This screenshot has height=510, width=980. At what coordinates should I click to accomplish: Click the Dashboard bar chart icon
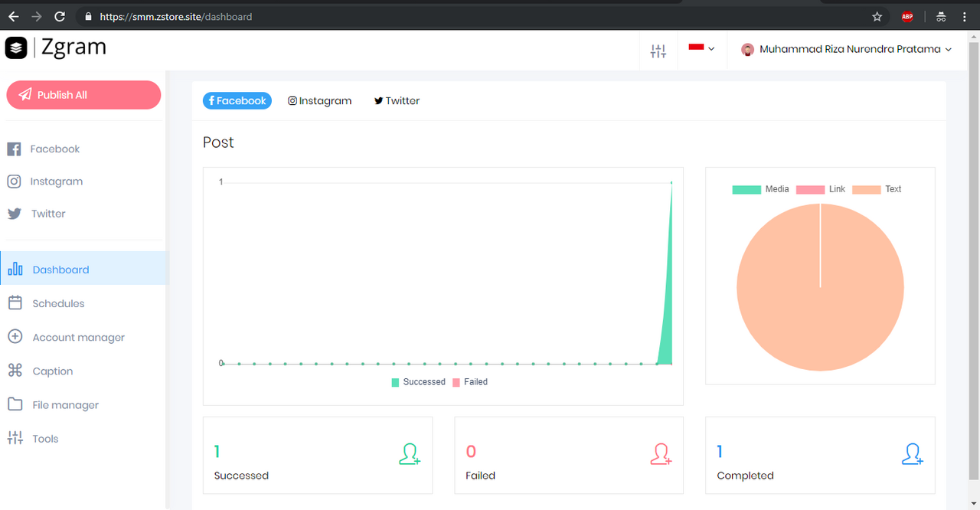(15, 269)
